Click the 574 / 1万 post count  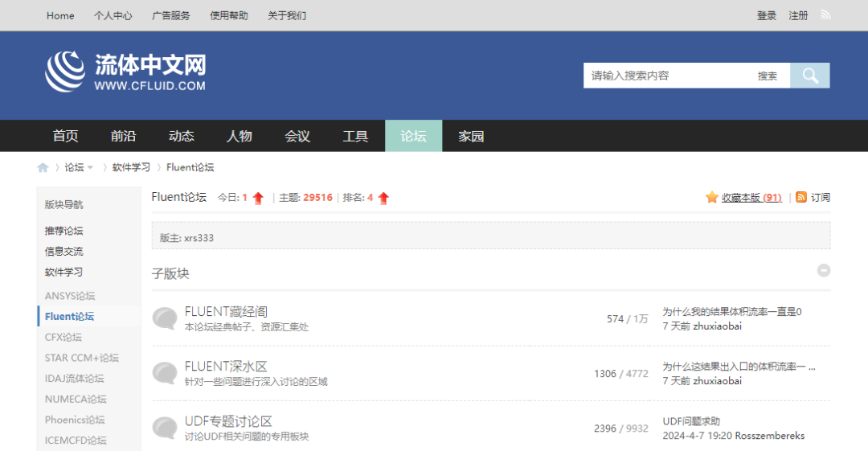click(x=627, y=318)
